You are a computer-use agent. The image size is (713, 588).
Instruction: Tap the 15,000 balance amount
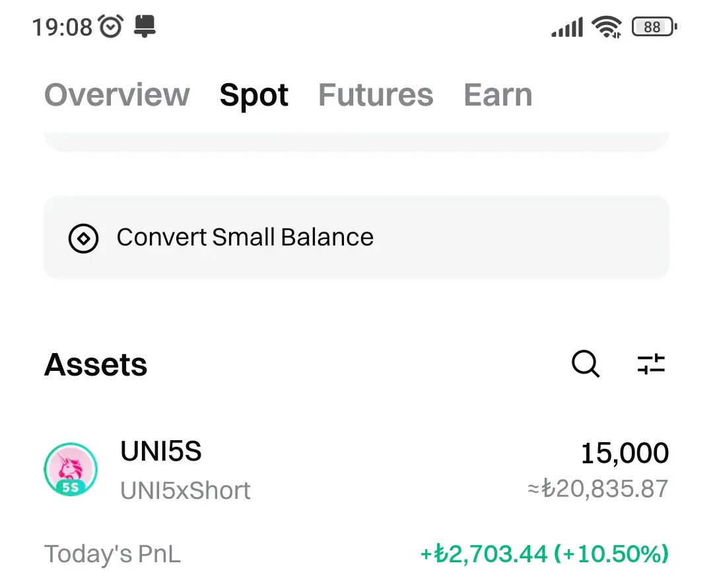[625, 453]
